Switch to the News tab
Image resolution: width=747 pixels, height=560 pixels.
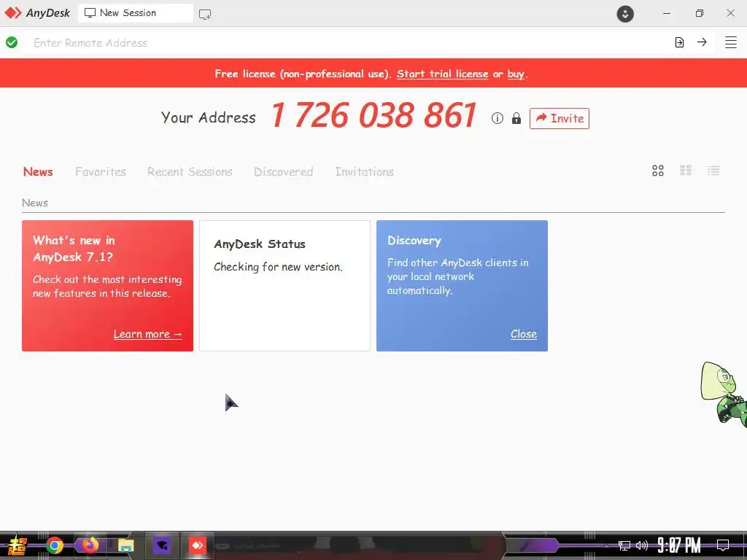click(x=38, y=172)
